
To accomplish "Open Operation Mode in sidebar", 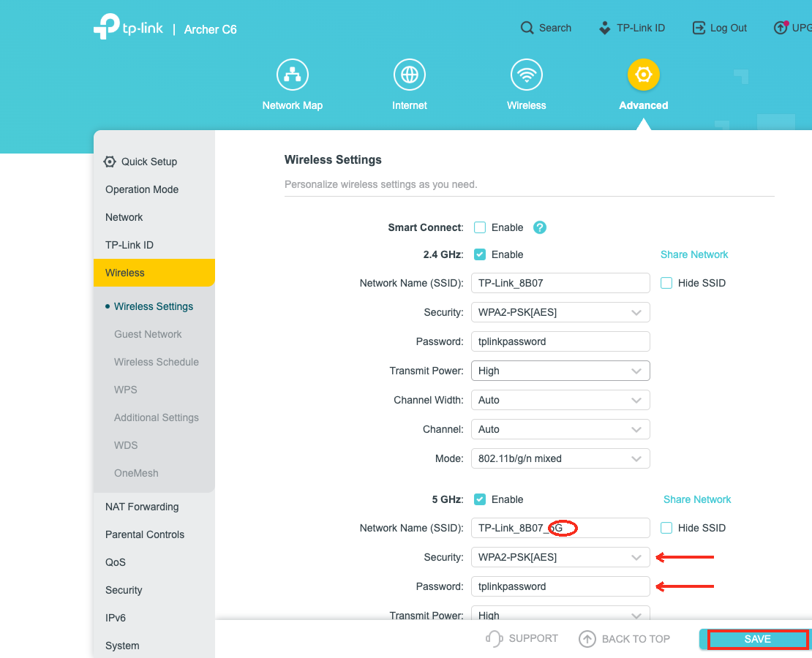I will (142, 189).
